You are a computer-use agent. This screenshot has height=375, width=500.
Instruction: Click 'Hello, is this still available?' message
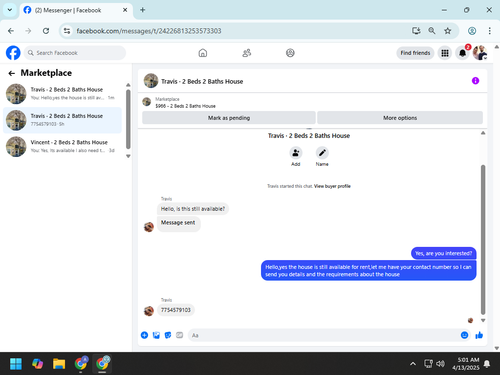(x=193, y=209)
